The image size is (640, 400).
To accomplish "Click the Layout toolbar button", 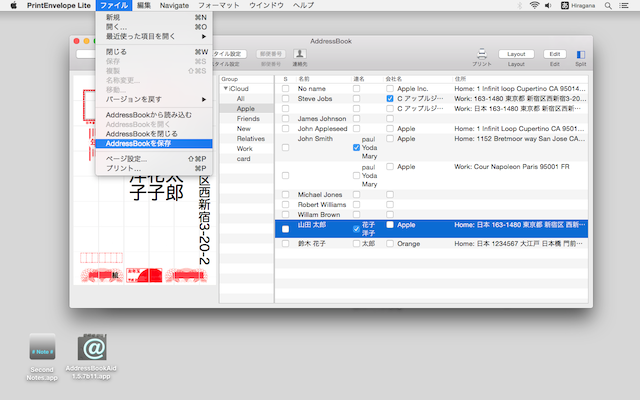I will (516, 54).
